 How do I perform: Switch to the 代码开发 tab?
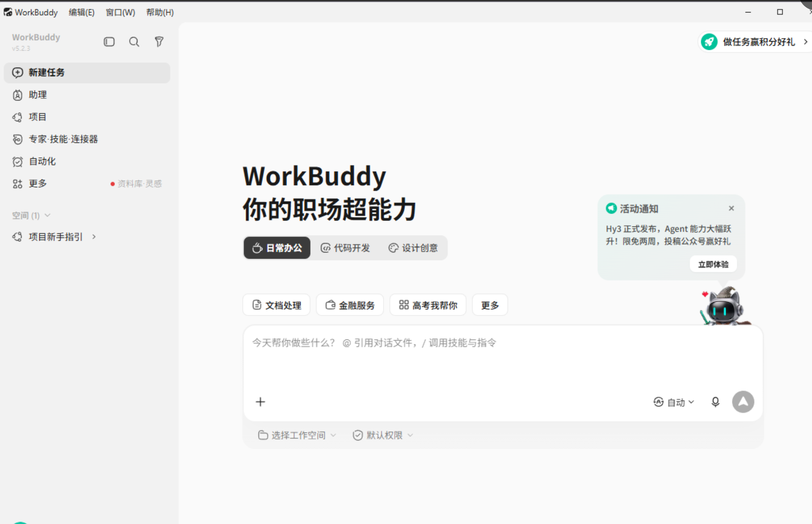pyautogui.click(x=345, y=248)
